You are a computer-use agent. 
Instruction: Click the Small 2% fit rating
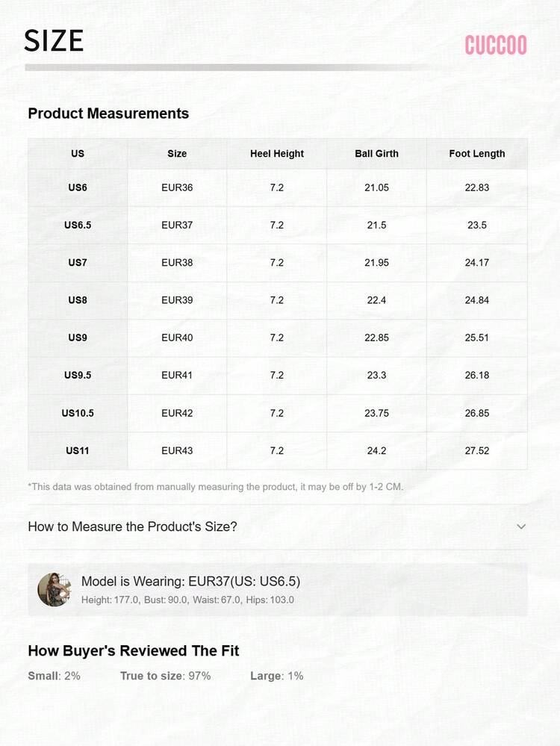(x=54, y=676)
